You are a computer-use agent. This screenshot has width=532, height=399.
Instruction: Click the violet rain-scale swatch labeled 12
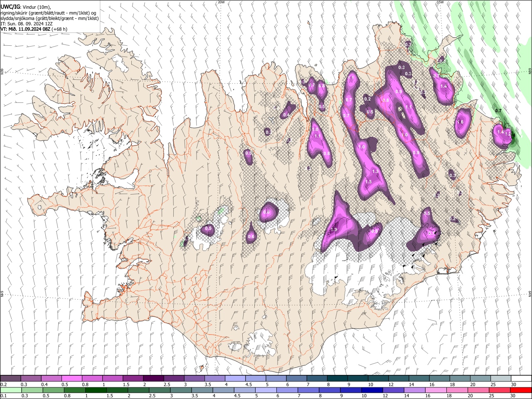pos(393,390)
